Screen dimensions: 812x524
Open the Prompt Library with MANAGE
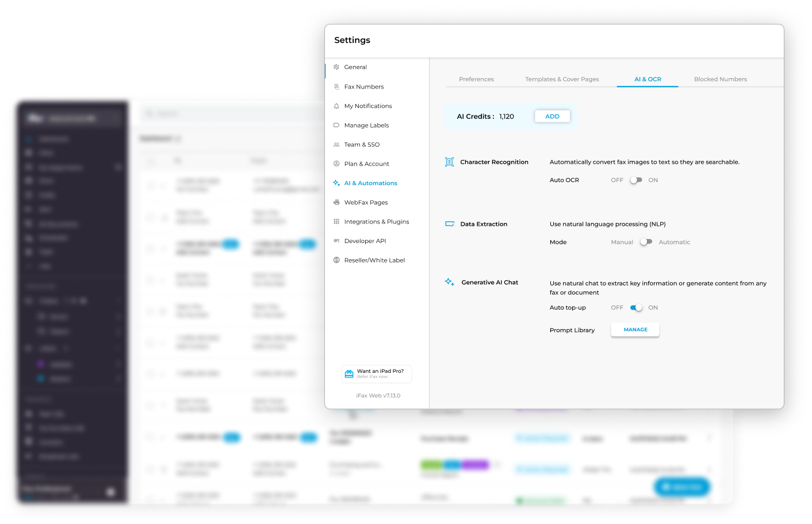coord(635,330)
